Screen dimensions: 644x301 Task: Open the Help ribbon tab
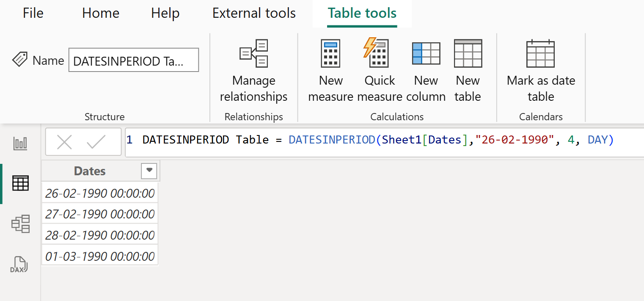pos(165,13)
